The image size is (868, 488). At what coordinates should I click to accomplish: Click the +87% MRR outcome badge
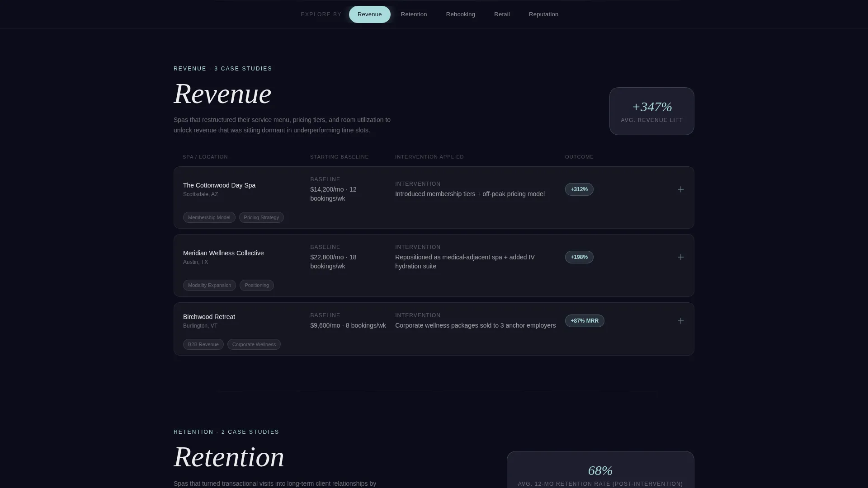585,321
